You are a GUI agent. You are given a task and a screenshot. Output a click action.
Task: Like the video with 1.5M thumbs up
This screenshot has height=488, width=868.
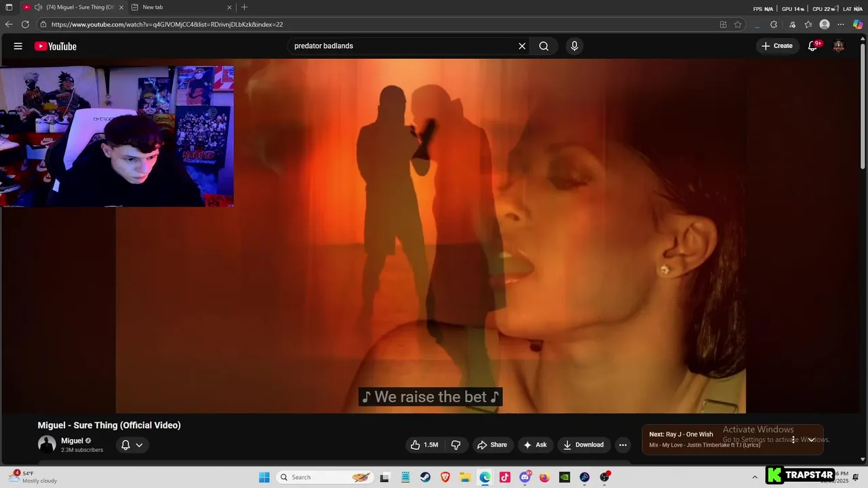(425, 445)
